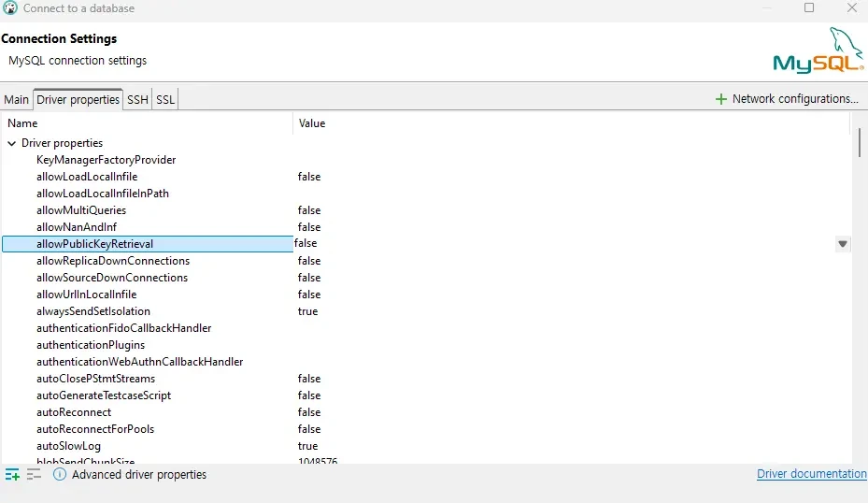Click the false value of autoReconnectForPools

tap(309, 429)
